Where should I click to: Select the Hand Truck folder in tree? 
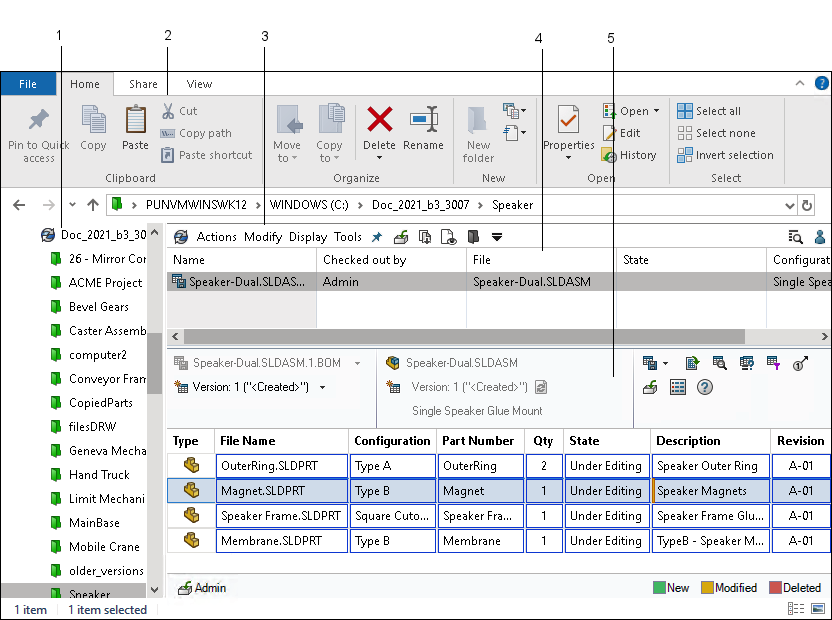[99, 475]
